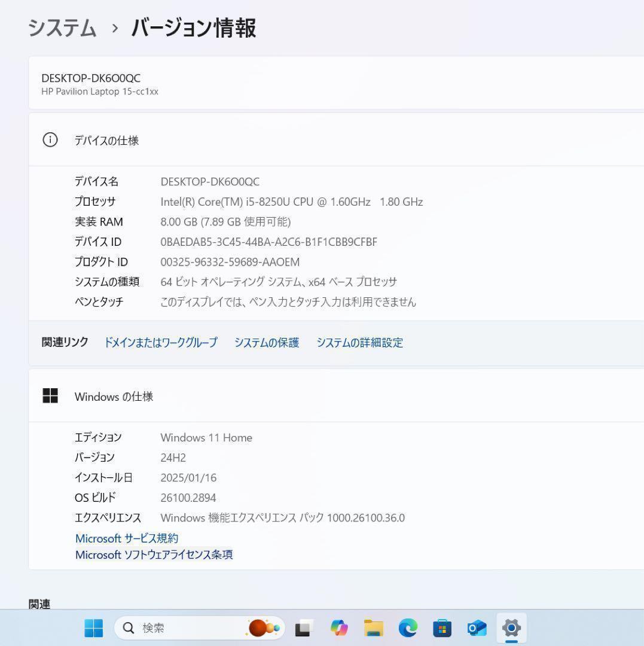Image resolution: width=644 pixels, height=646 pixels.
Task: Open Microsoft Store from taskbar
Action: (x=442, y=628)
